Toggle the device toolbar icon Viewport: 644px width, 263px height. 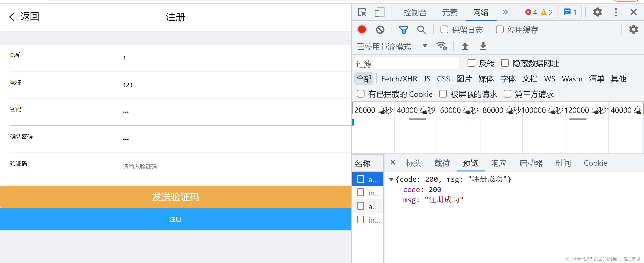[x=379, y=12]
